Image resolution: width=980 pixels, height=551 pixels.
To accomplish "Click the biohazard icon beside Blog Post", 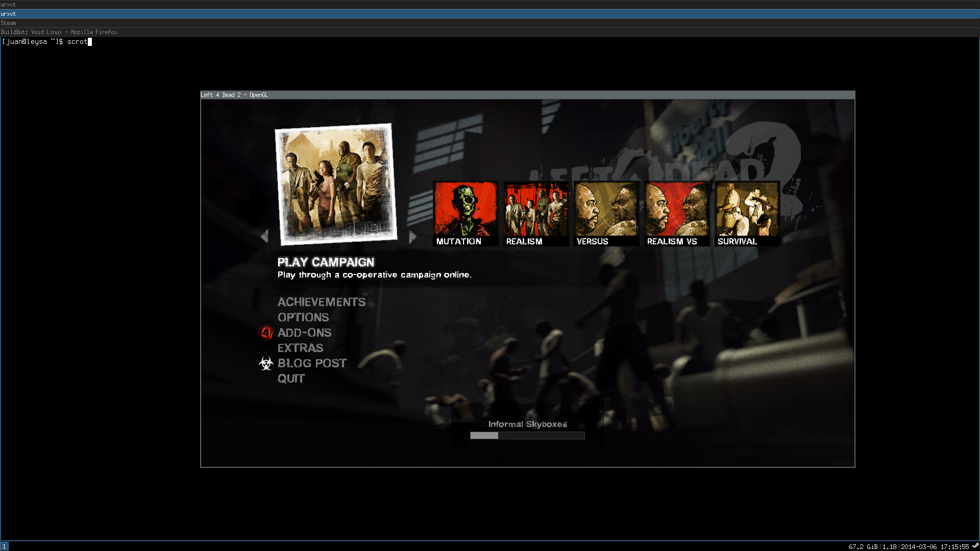I will [x=266, y=363].
